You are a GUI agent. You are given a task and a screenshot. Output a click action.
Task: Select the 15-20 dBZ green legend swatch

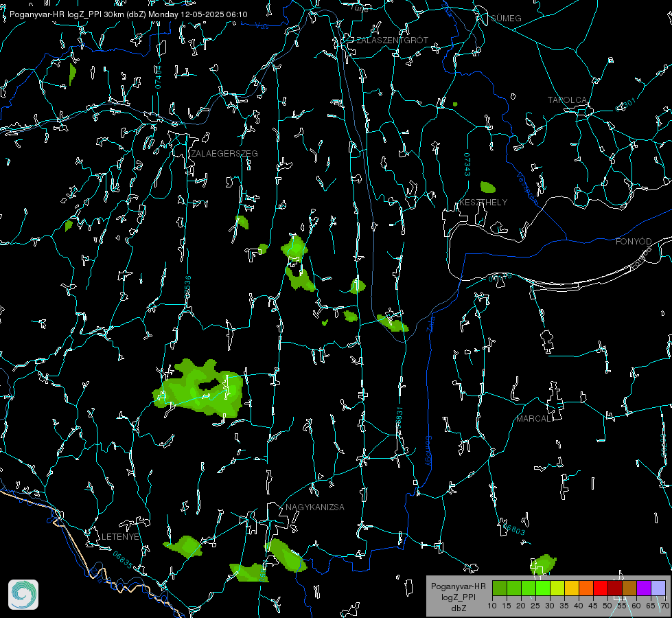514,588
